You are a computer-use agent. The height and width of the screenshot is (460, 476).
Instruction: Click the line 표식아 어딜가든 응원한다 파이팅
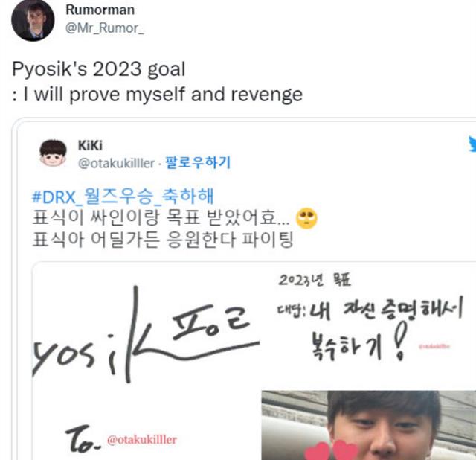point(162,240)
